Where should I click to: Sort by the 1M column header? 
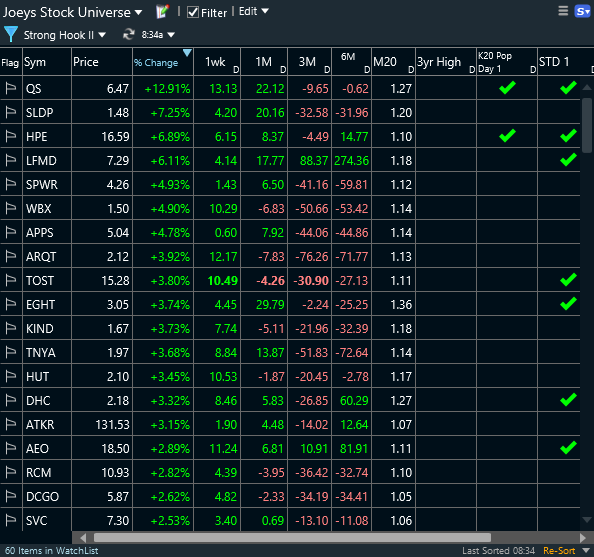(264, 62)
